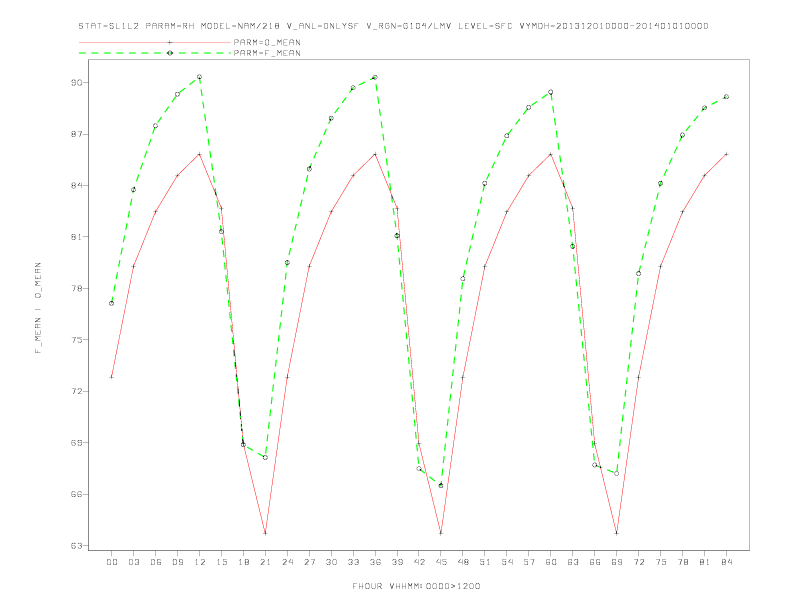Click x-axis forecast hour label 00
Viewport: 792px width, 612px height.
[112, 562]
